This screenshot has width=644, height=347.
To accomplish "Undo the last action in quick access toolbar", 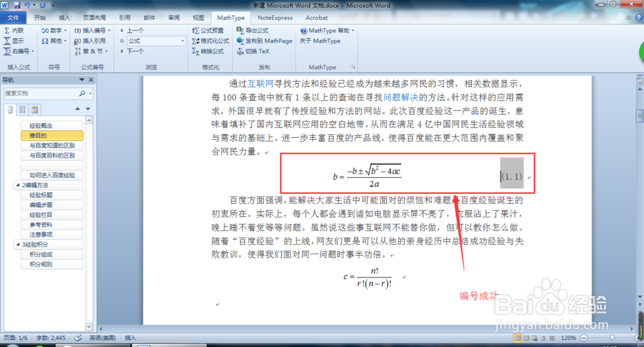I will [x=27, y=5].
